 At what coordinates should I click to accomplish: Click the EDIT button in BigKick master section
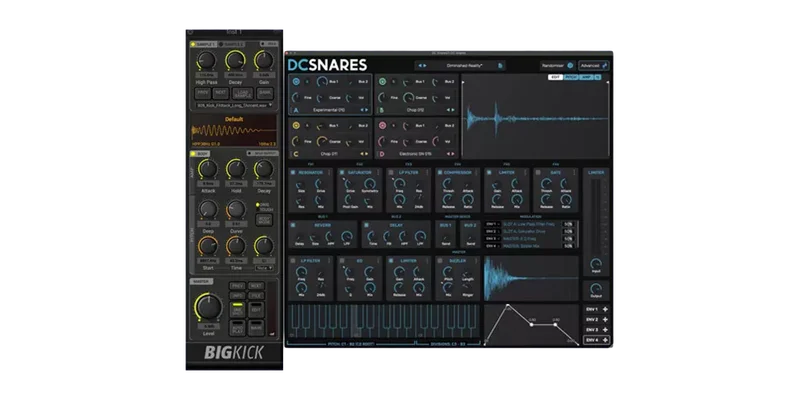256,309
